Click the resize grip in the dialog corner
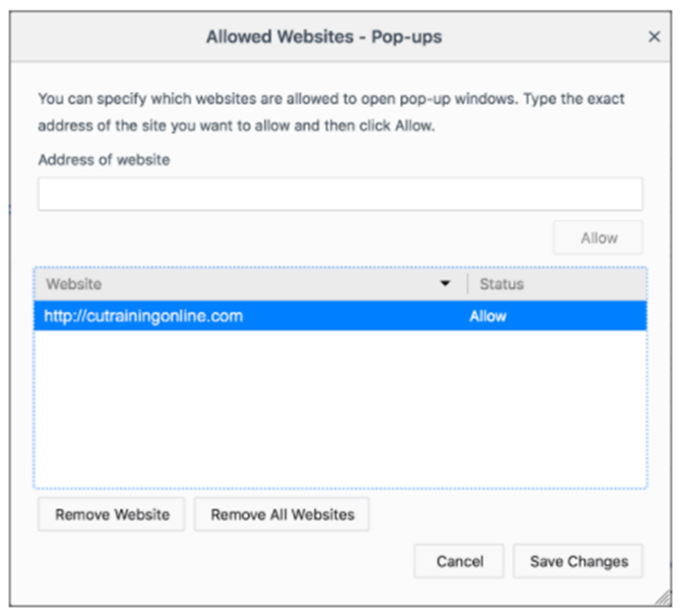Image resolution: width=681 pixels, height=616 pixels. coord(664,598)
